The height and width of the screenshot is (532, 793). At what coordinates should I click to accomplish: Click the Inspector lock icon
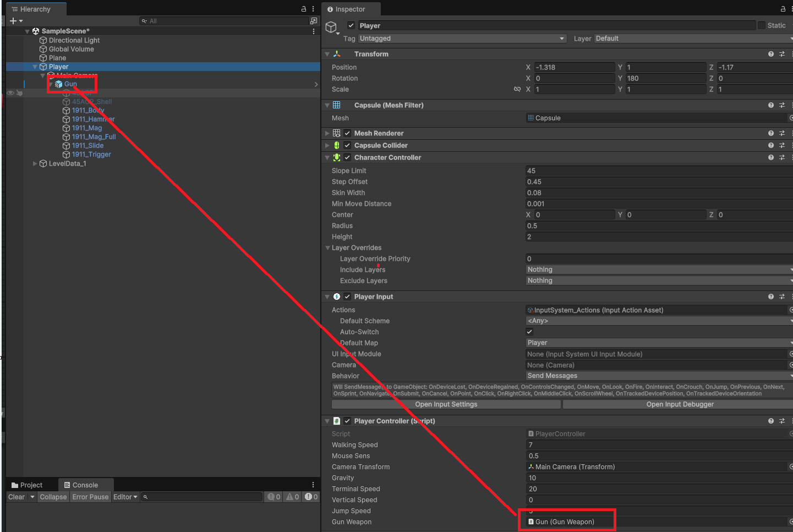(783, 9)
